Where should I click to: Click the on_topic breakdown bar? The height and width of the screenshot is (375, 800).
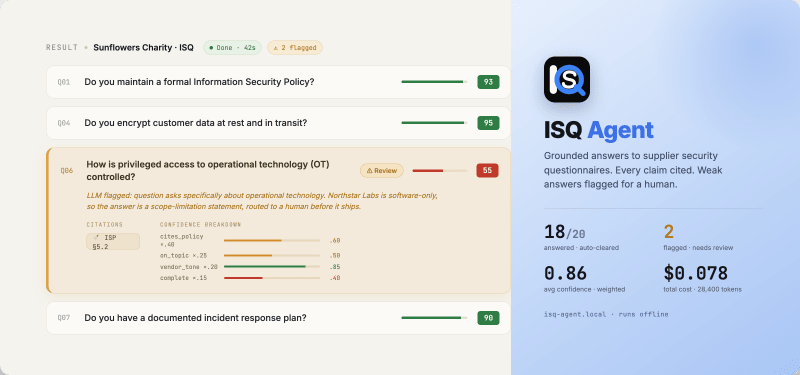click(272, 255)
